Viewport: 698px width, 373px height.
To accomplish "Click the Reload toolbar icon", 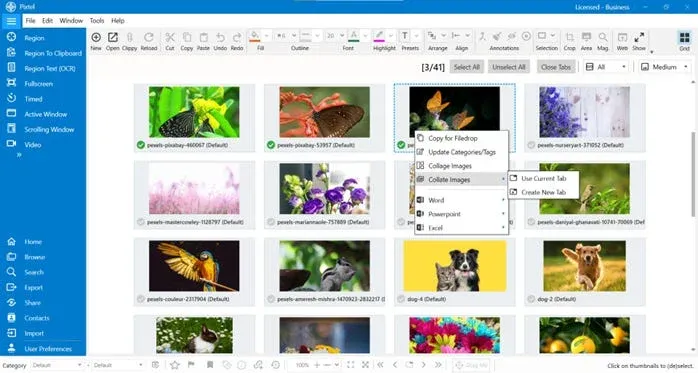I will click(149, 37).
